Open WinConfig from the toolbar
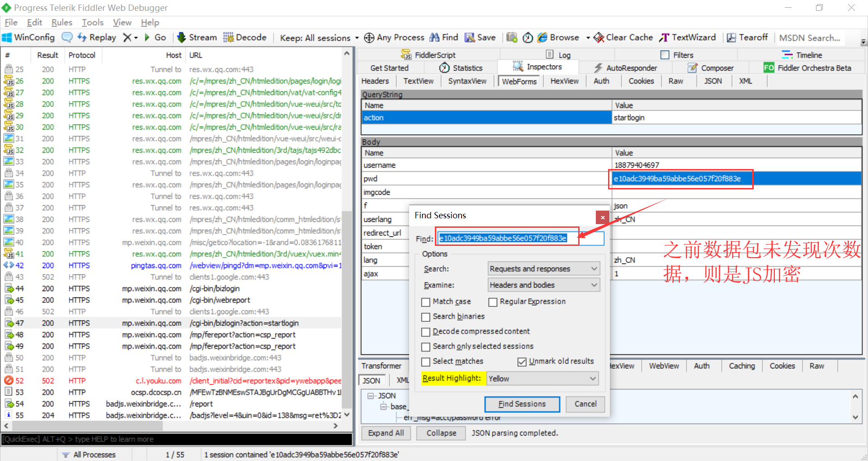The image size is (868, 461). coord(28,38)
